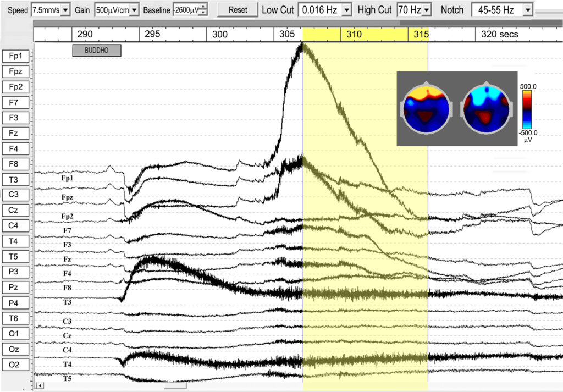563x392 pixels.
Task: Toggle the Fpz channel label
Action: (x=15, y=71)
